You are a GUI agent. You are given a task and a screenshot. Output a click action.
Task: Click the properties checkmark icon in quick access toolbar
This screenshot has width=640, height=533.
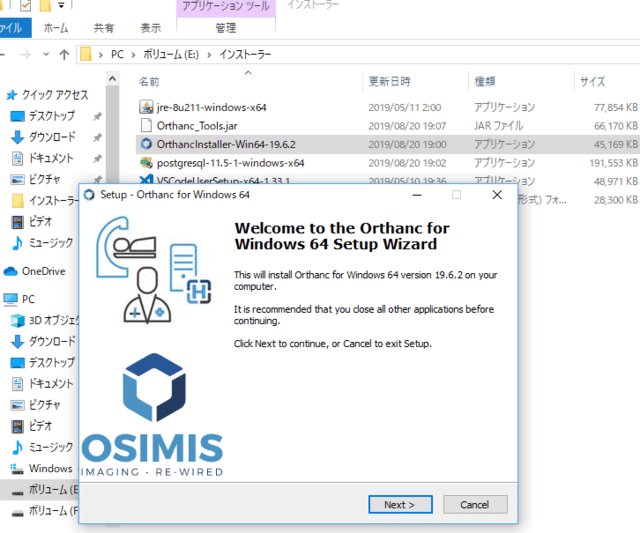click(27, 6)
